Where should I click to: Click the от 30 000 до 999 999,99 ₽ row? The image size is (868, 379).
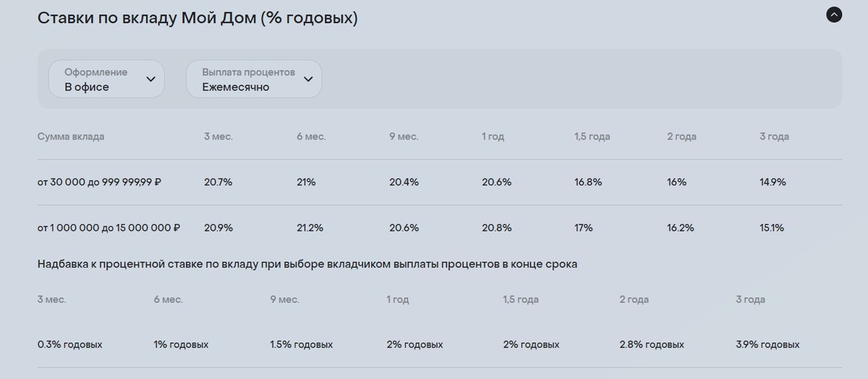click(x=440, y=182)
